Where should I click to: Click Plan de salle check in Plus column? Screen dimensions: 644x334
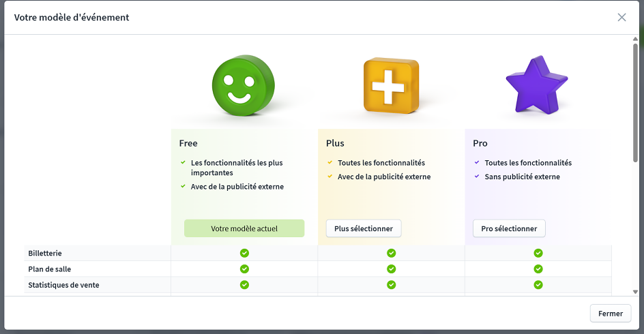click(x=392, y=269)
